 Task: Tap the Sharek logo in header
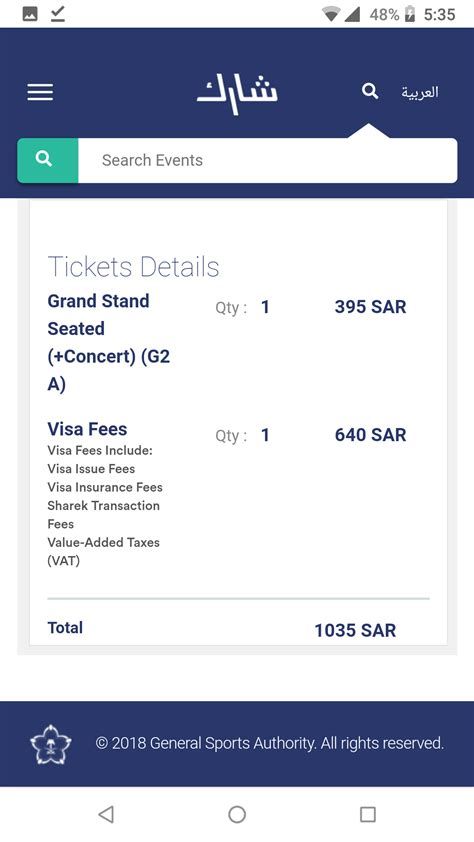237,93
